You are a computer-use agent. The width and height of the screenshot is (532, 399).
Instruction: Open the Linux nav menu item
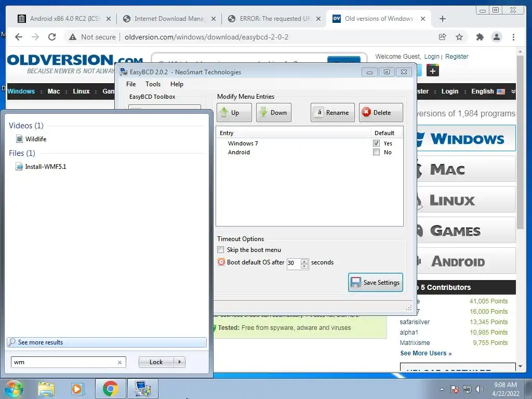coord(81,91)
